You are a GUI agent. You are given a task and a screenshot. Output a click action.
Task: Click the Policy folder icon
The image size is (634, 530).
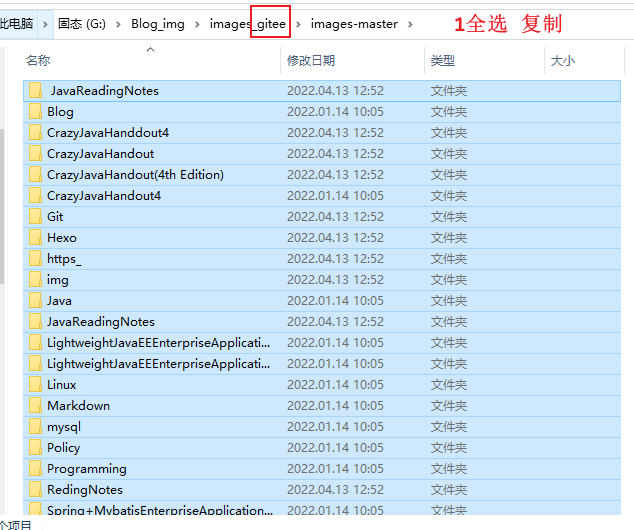coord(35,448)
